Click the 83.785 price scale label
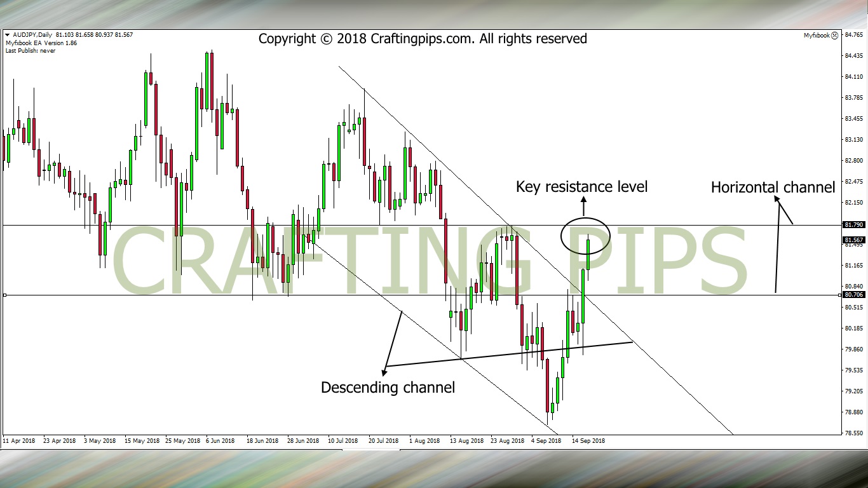 pos(853,98)
